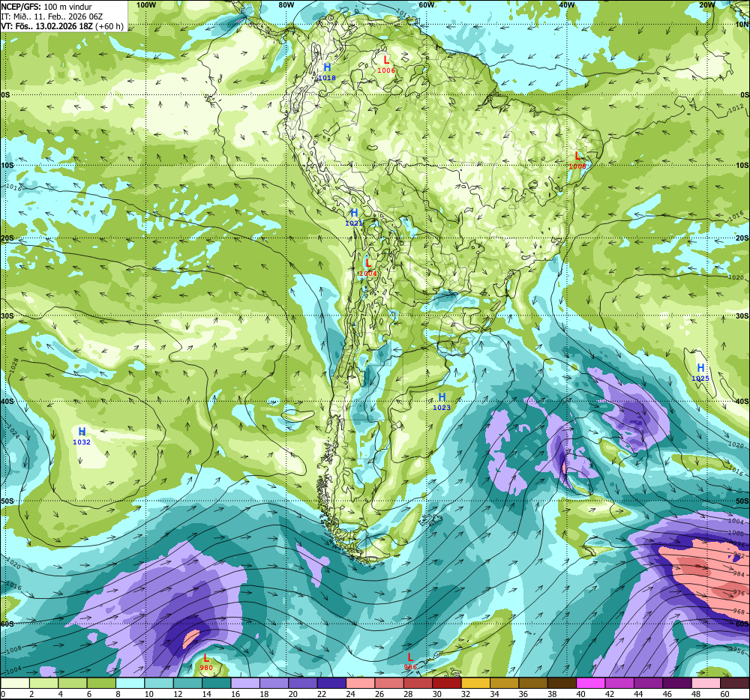Viewport: 750px width, 700px height.
Task: Select the L marker above 1008 in Brazil
Action: (577, 156)
